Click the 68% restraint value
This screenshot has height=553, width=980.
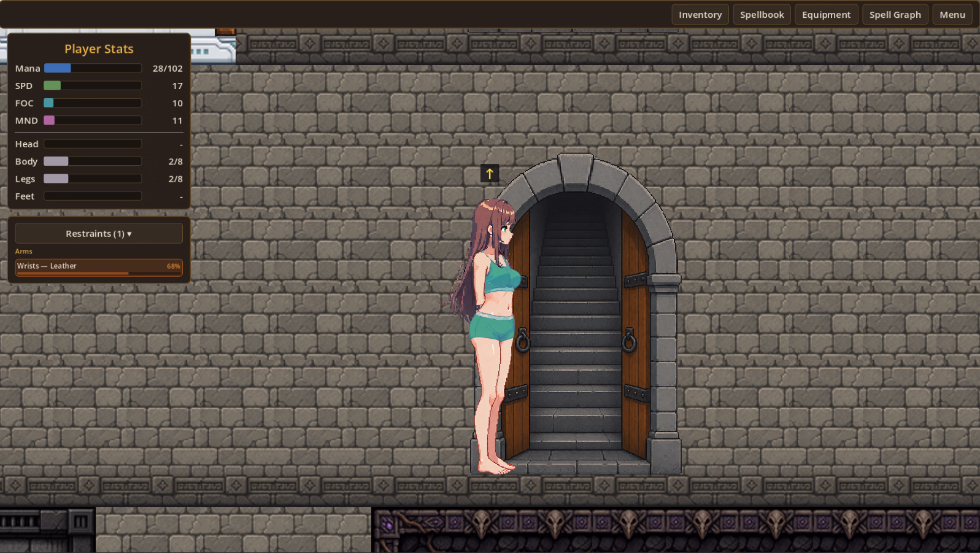click(174, 266)
